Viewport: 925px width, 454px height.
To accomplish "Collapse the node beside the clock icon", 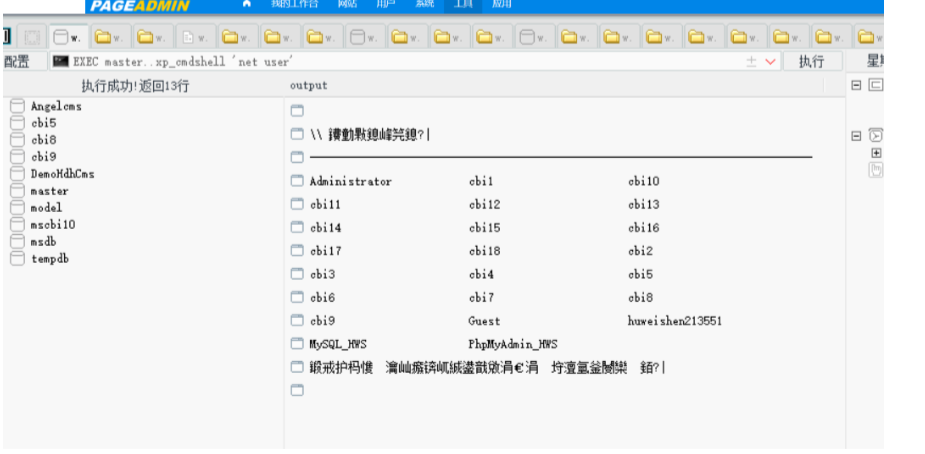I will point(856,136).
